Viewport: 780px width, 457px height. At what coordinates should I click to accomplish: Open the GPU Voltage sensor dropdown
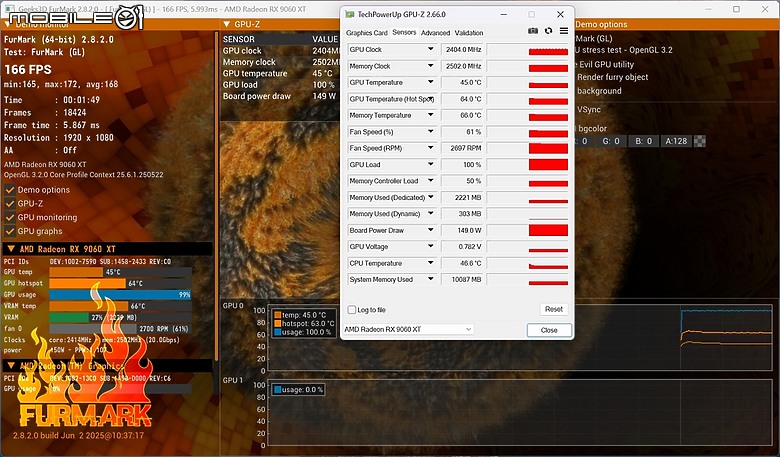431,246
